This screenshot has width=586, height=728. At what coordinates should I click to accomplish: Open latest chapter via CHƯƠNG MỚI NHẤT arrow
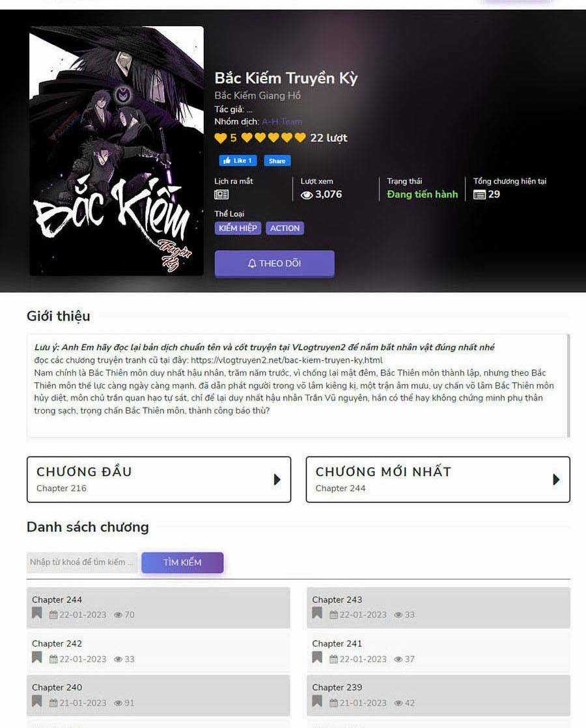[556, 480]
